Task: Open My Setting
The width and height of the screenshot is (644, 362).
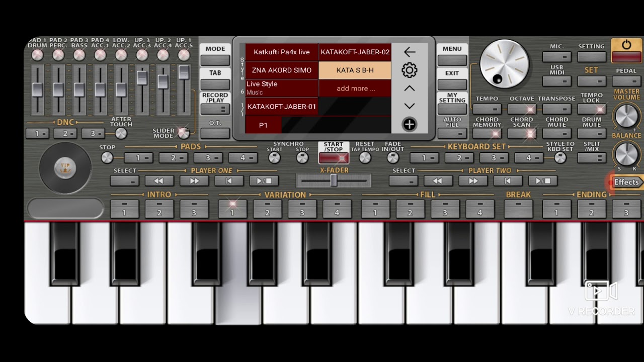Action: coord(452,109)
